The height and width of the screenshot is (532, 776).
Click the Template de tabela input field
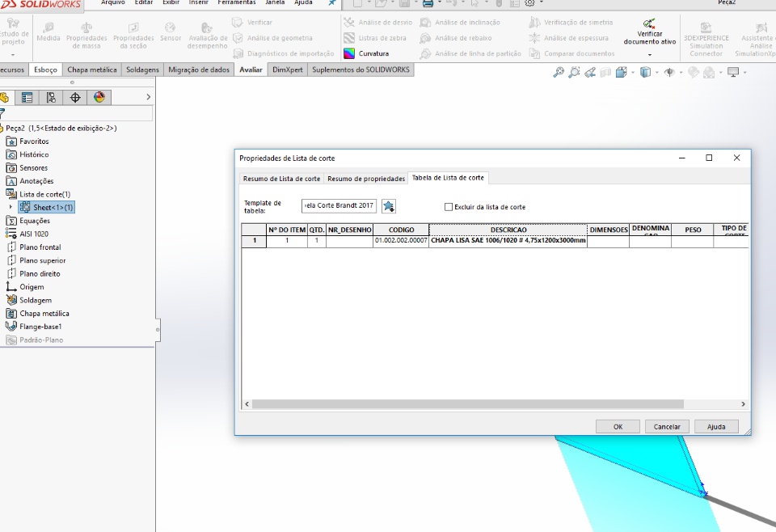tap(339, 206)
